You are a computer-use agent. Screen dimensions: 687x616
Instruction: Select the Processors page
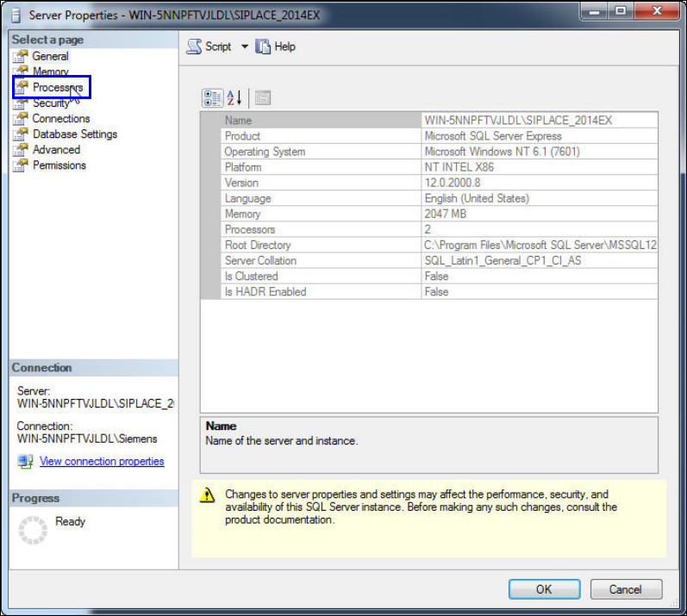point(58,88)
